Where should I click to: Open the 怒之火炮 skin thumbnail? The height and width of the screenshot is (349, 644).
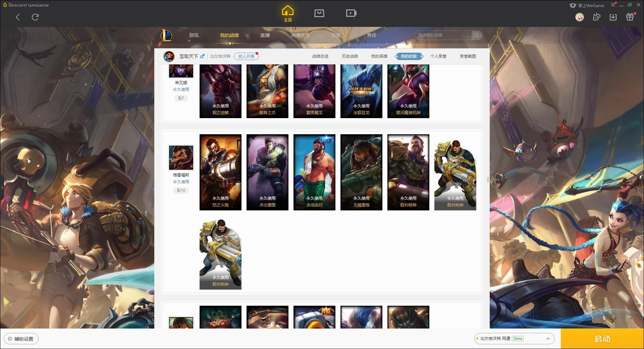point(220,172)
